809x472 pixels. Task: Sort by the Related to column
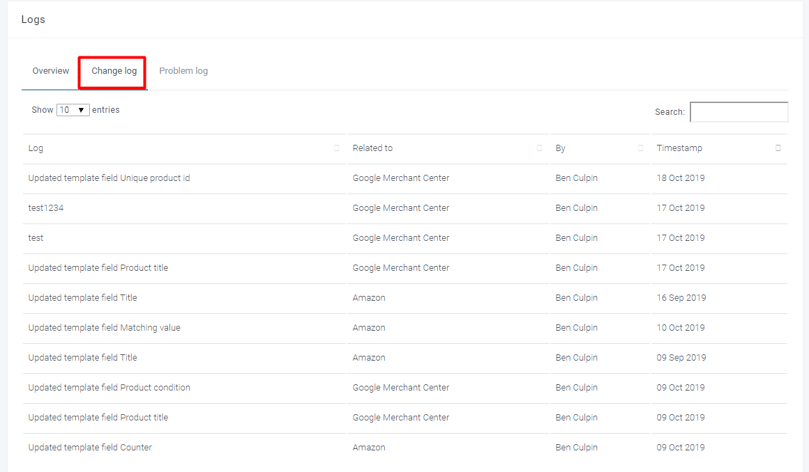539,148
